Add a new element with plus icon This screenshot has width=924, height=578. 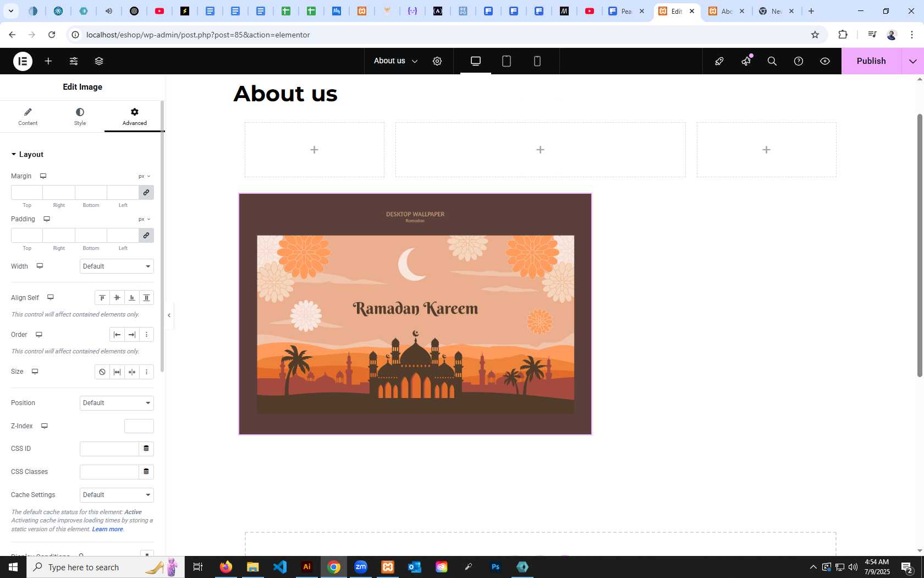tap(48, 61)
